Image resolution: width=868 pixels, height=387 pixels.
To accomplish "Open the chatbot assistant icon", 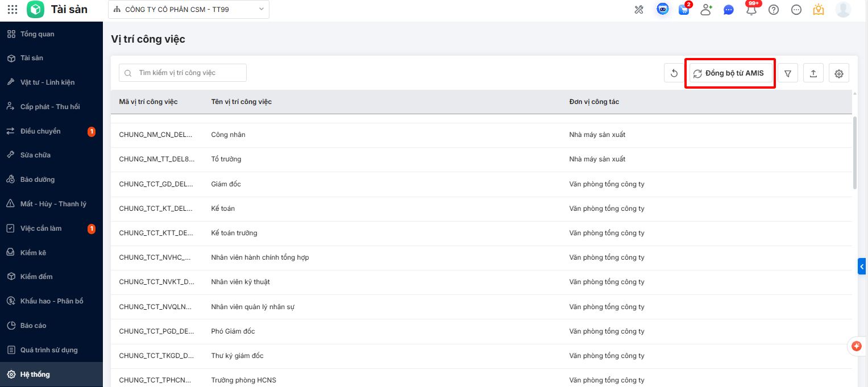I will pyautogui.click(x=662, y=10).
